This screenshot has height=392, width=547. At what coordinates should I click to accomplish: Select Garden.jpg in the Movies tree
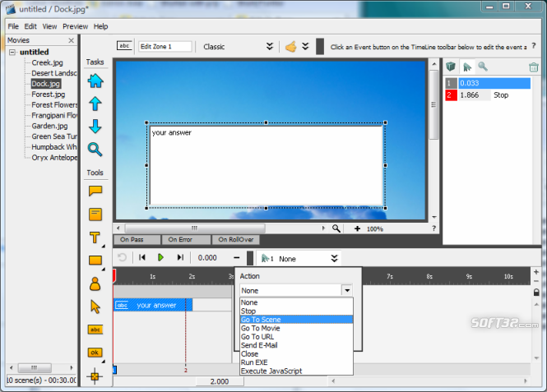(49, 126)
